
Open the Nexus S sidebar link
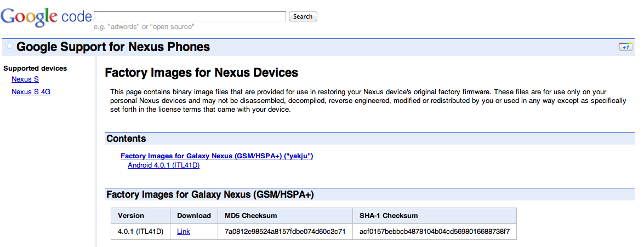[25, 79]
